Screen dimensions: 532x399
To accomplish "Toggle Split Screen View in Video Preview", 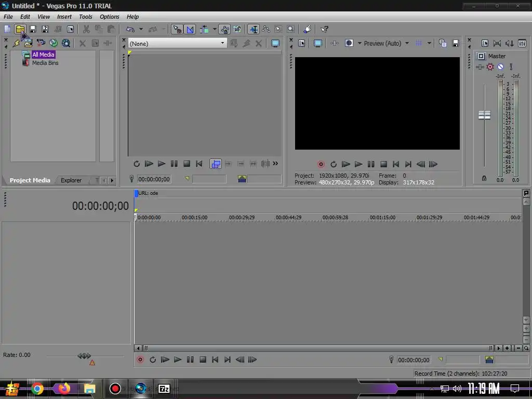I will 349,43.
